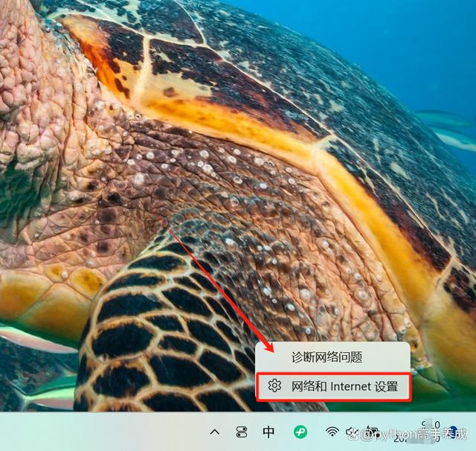
Task: Switch the Chinese IME indicator 中
Action: coord(269,432)
